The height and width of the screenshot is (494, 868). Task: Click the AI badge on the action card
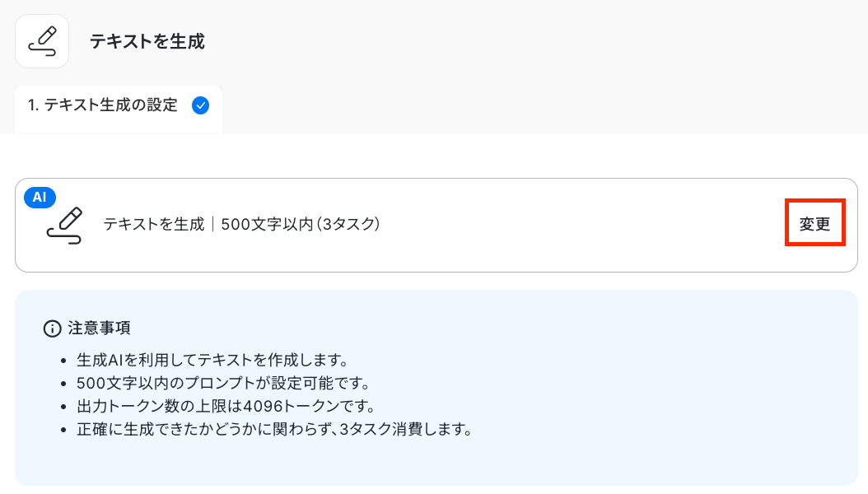[40, 197]
